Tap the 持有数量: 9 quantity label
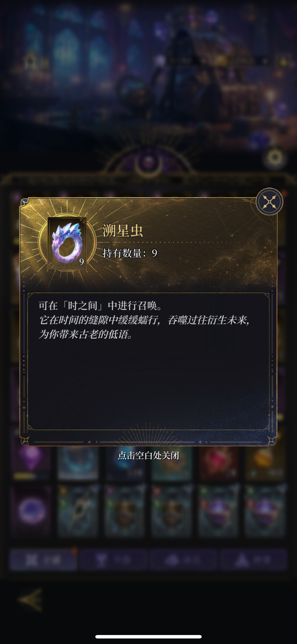Viewport: 297px width, 644px height. click(x=130, y=253)
